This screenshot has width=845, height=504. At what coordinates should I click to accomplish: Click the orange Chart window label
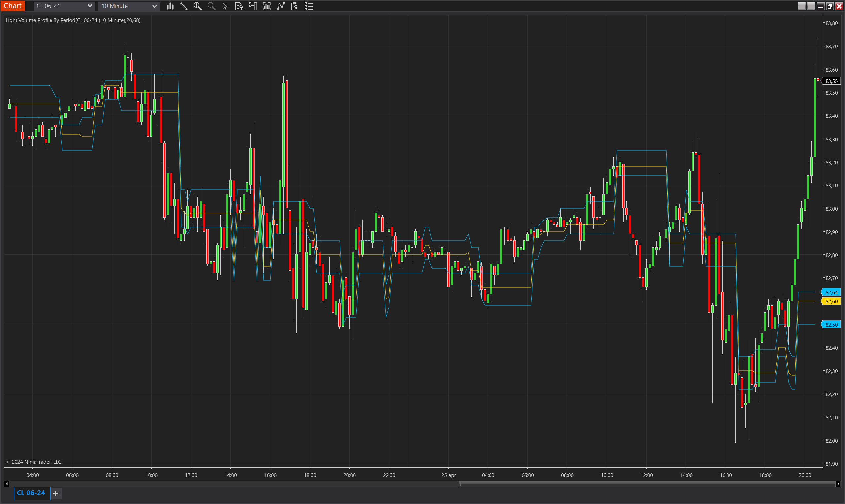[13, 6]
